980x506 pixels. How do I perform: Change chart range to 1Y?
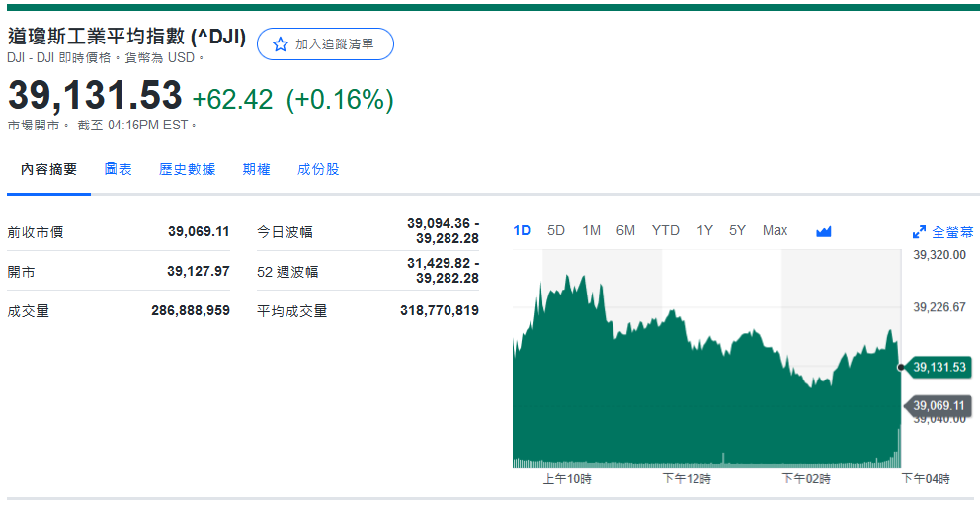tap(704, 230)
